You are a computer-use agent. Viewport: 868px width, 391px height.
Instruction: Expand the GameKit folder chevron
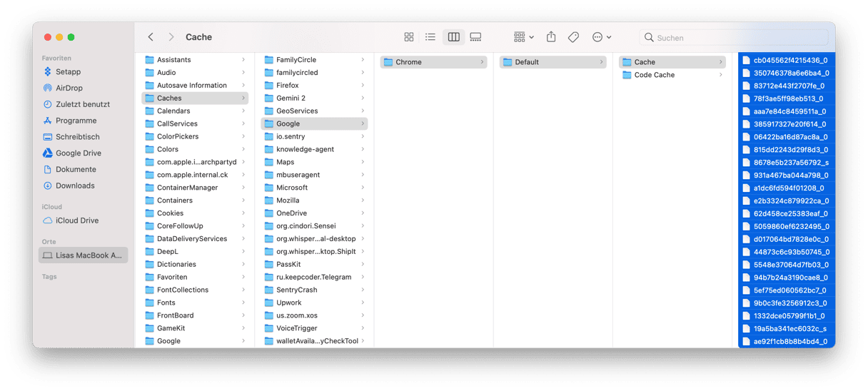click(243, 328)
